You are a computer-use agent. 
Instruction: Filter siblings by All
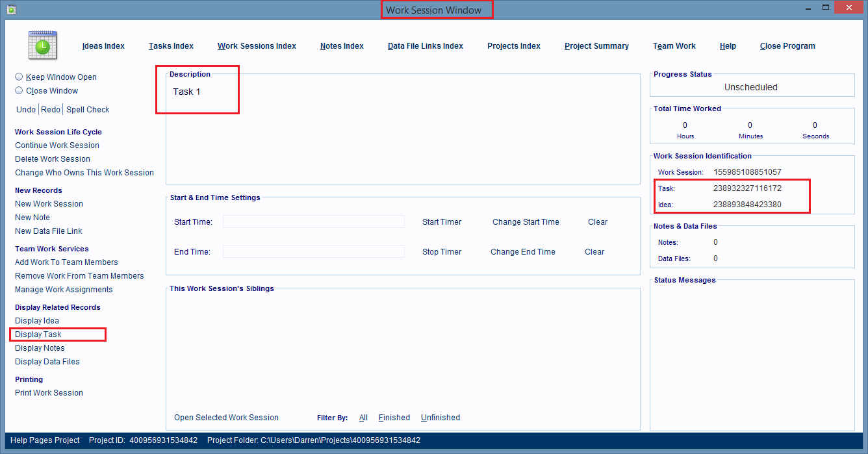tap(363, 418)
